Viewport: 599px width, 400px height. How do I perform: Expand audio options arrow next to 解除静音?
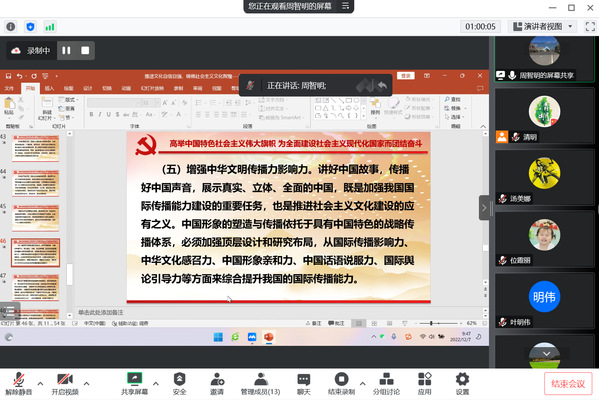[40, 383]
